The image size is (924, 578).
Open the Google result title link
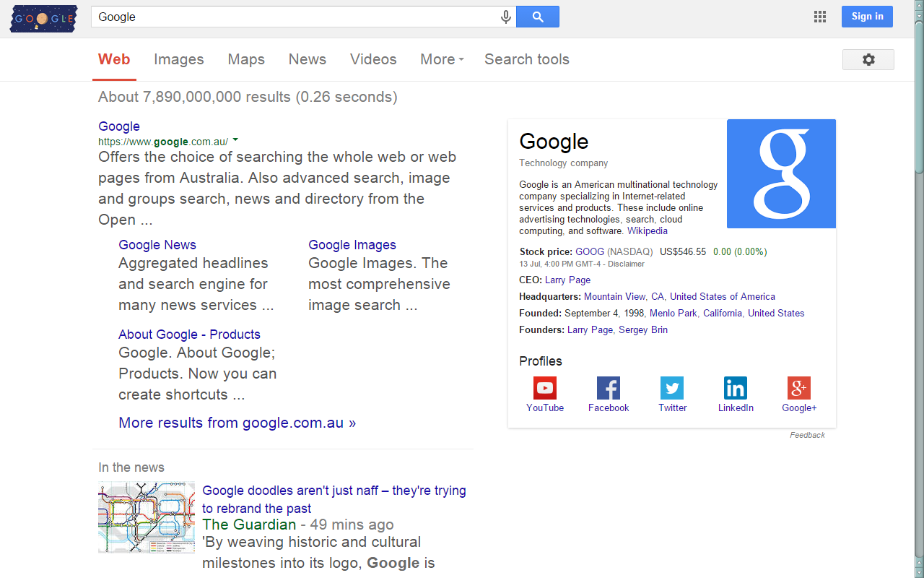119,126
